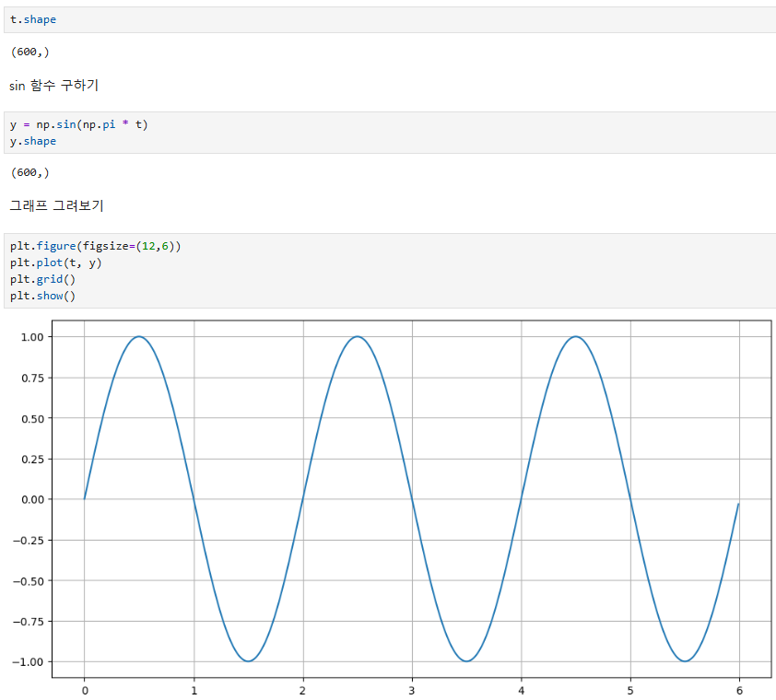This screenshot has width=776, height=700.
Task: Select the 'sin 함수 구하기' markdown text
Action: [x=54, y=85]
